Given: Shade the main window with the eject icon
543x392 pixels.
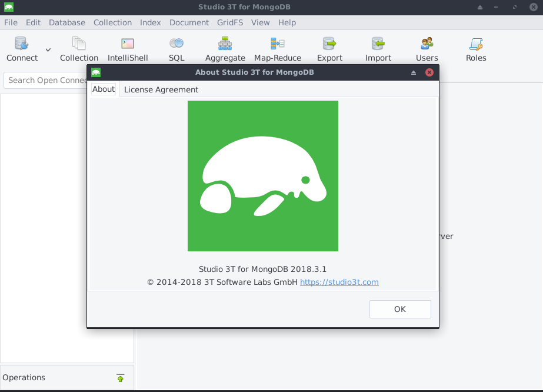Looking at the screenshot, I should click(479, 7).
